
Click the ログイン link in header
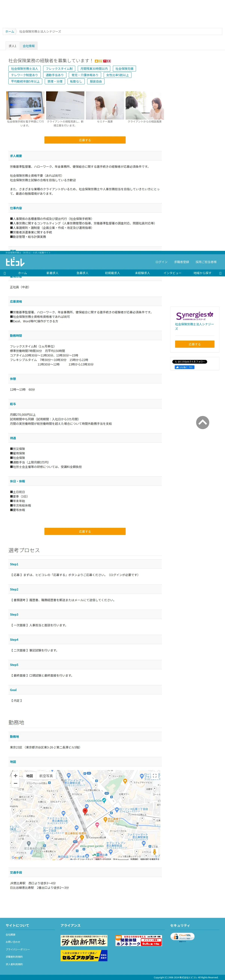pyautogui.click(x=161, y=262)
